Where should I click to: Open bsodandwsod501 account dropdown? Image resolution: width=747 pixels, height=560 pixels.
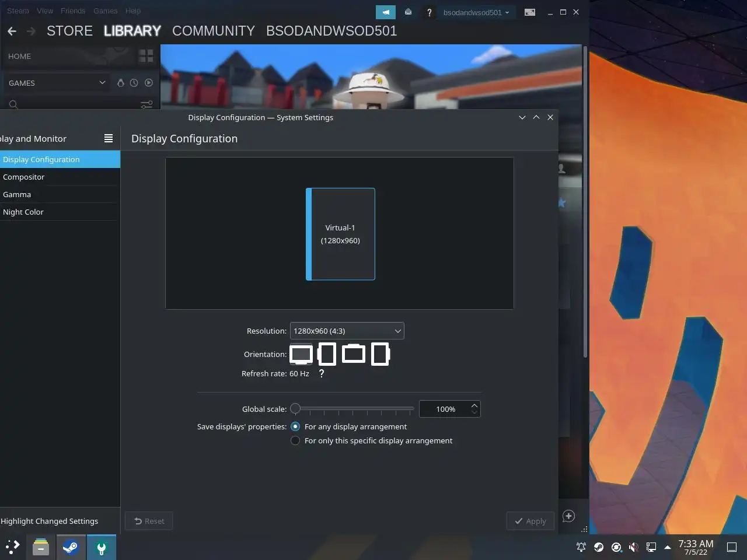pyautogui.click(x=476, y=12)
